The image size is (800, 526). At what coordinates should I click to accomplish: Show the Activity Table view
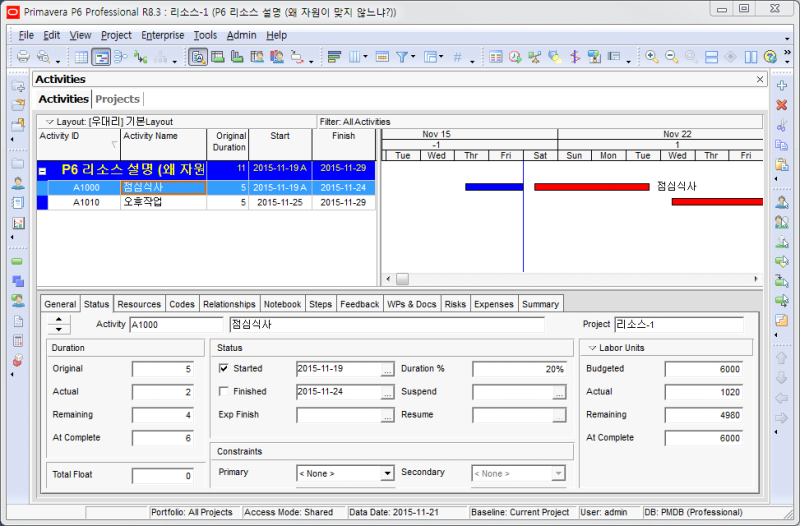pyautogui.click(x=81, y=57)
